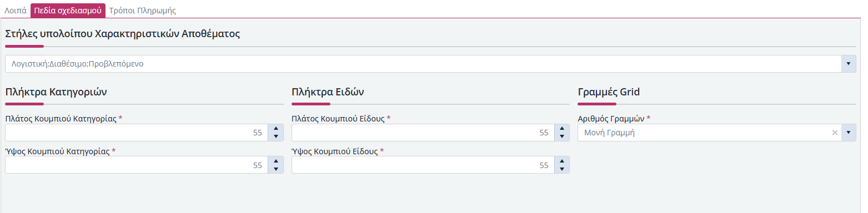Switch to the Τρόποι Πληρωμής tab
Screen dimensions: 868x213
(x=143, y=11)
